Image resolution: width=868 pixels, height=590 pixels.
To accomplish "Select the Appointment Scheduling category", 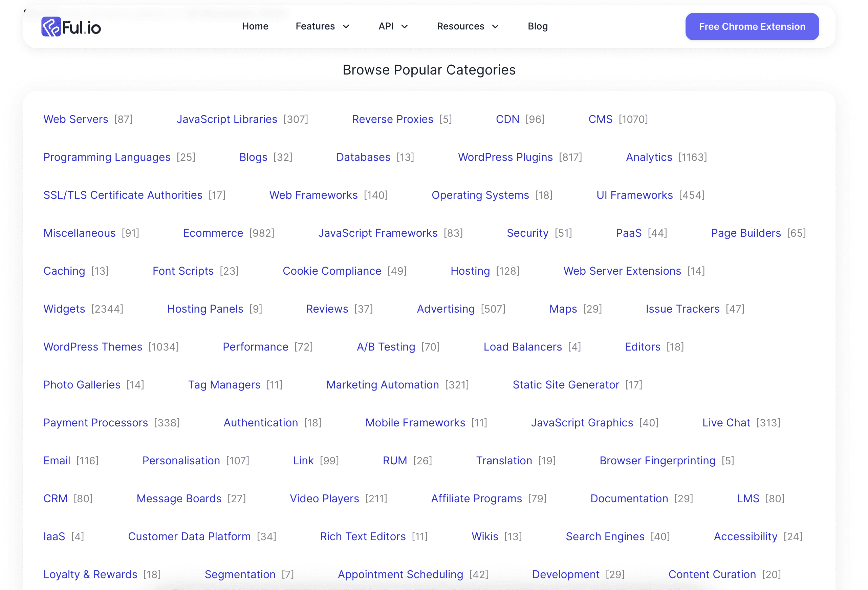I will click(400, 575).
